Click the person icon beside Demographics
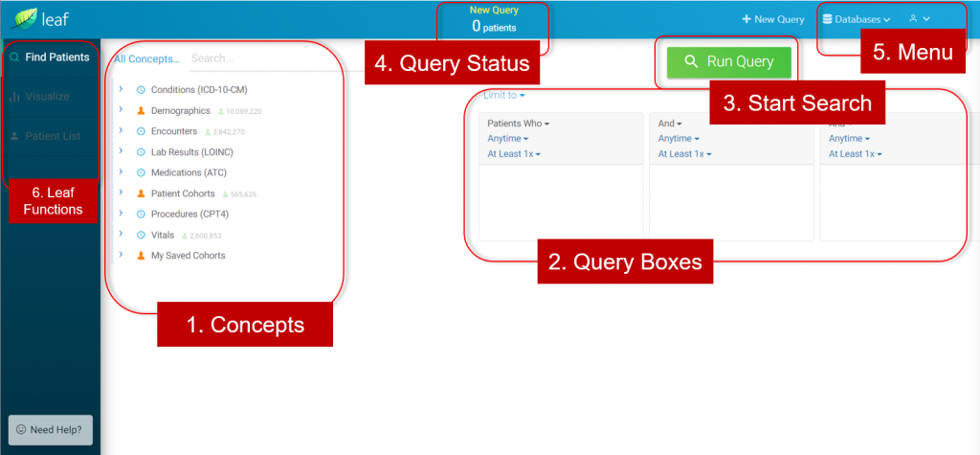Image resolution: width=980 pixels, height=455 pixels. pyautogui.click(x=141, y=111)
